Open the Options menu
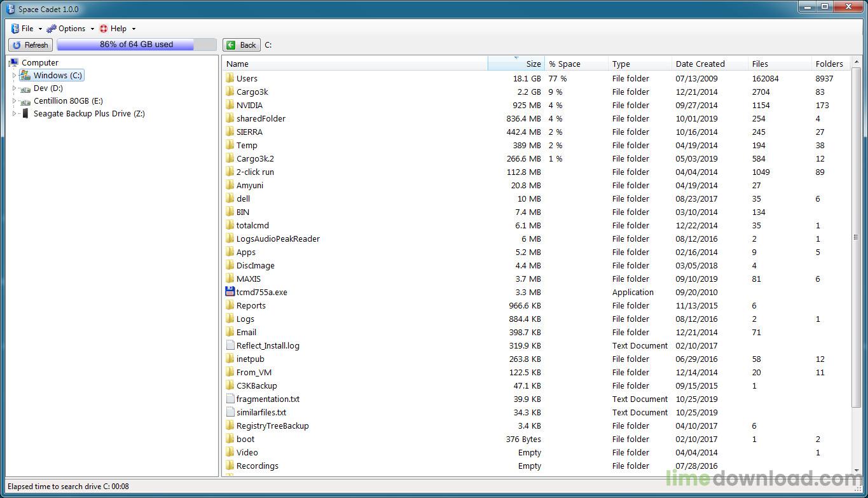The image size is (868, 498). coord(70,29)
